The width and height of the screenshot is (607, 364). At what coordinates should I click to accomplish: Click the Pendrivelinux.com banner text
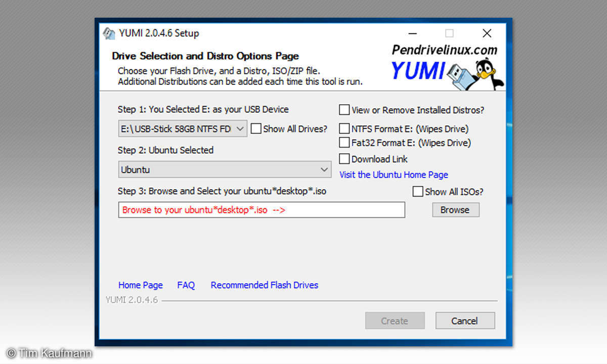[x=444, y=50]
